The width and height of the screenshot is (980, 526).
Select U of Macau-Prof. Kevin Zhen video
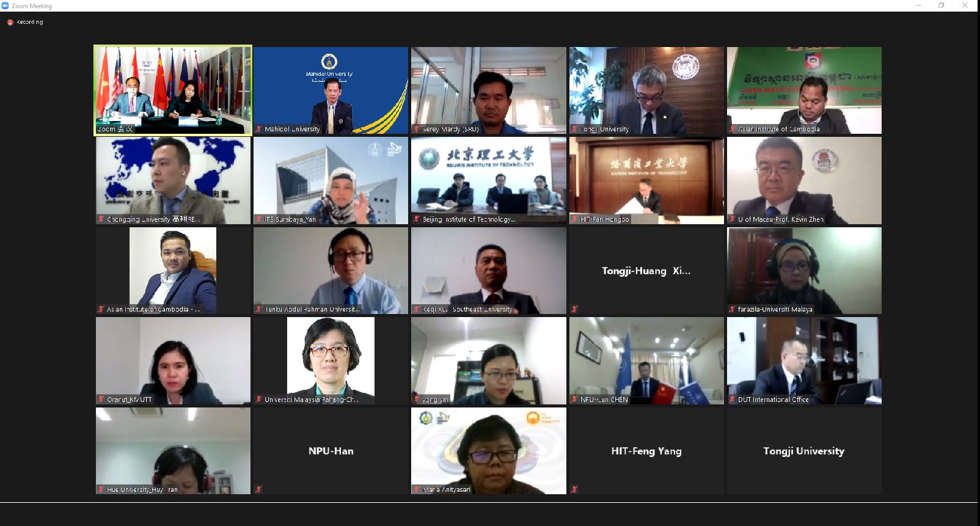coord(804,180)
